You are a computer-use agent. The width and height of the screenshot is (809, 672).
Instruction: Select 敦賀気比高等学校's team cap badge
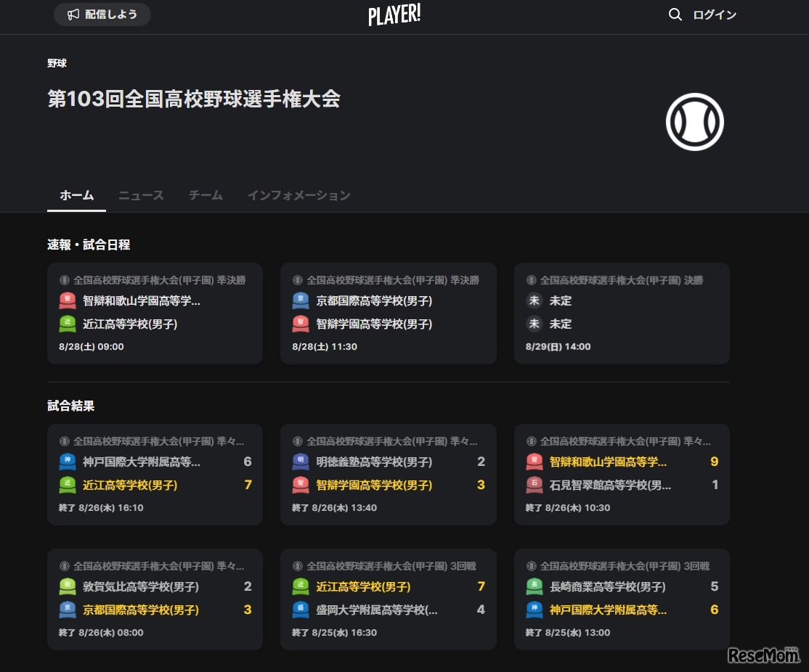(x=66, y=586)
